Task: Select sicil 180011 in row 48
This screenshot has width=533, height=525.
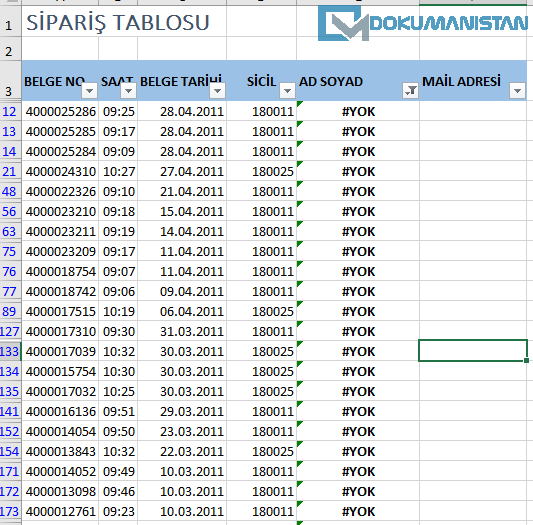Action: point(262,191)
